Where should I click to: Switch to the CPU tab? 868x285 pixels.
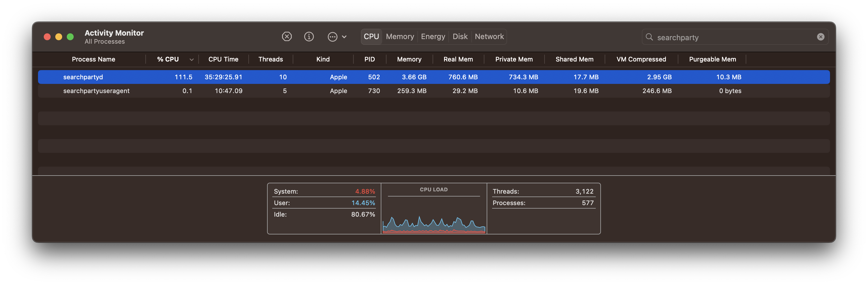(x=371, y=36)
